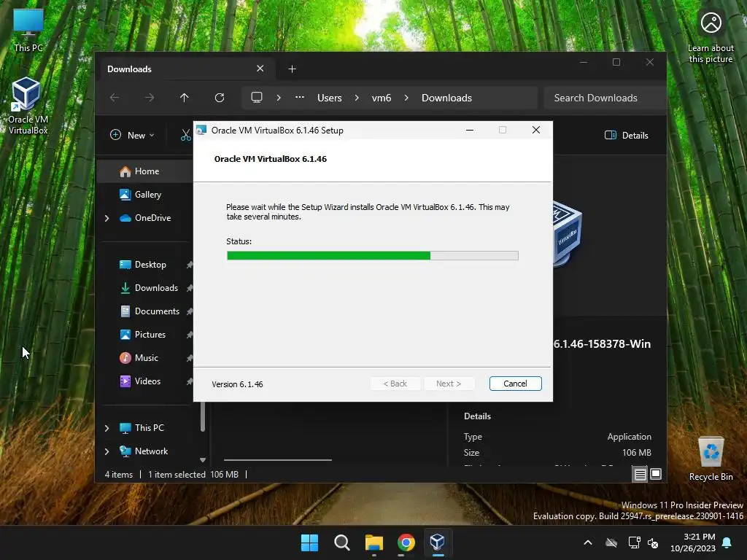Open the Recycle Bin on desktop

click(711, 459)
